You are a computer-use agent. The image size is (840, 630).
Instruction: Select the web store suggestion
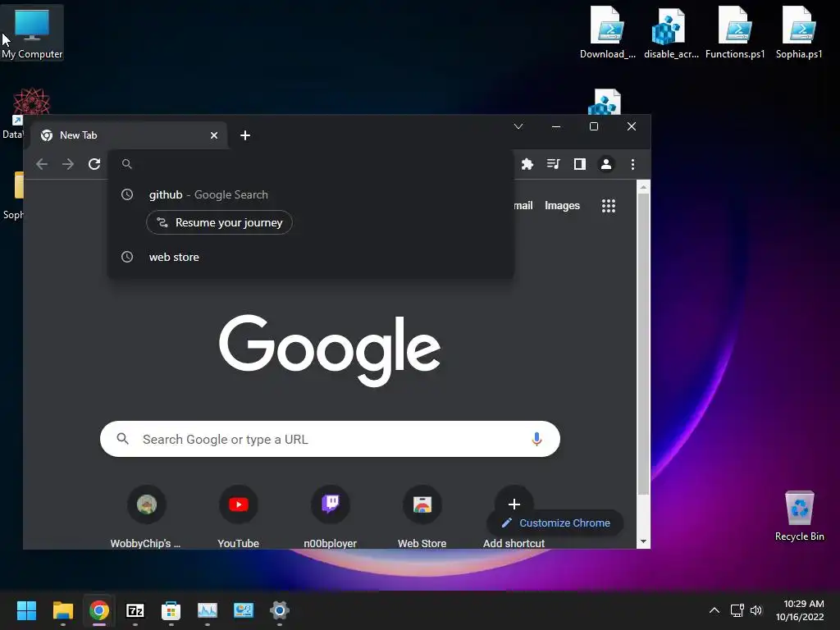coord(311,257)
